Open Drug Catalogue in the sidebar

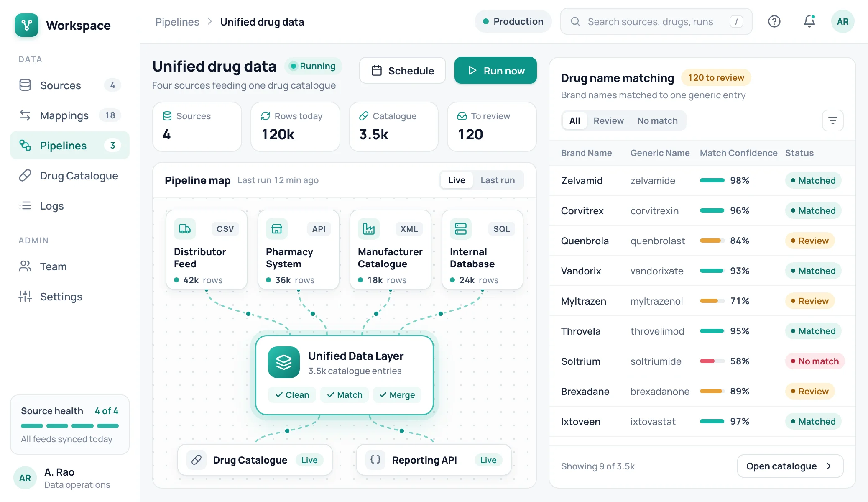(x=70, y=175)
